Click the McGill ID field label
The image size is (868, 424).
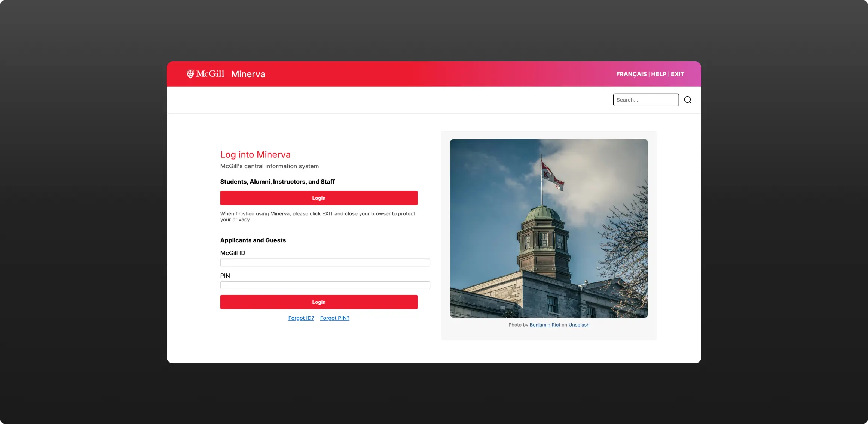click(x=233, y=253)
